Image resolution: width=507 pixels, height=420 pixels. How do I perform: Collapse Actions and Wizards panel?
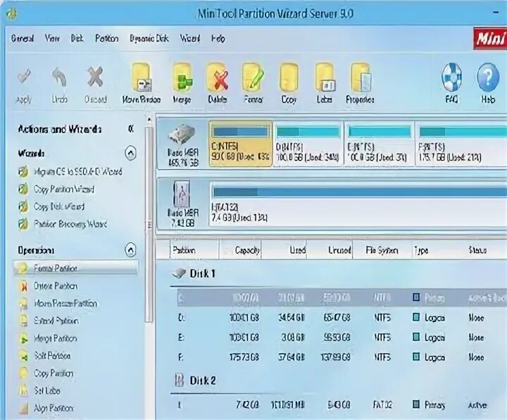coord(131,129)
